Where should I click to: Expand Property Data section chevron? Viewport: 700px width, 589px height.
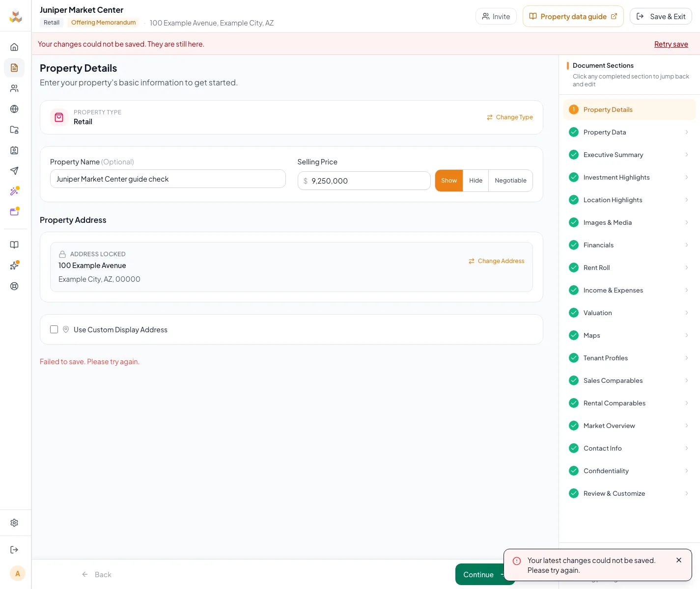[x=686, y=132]
